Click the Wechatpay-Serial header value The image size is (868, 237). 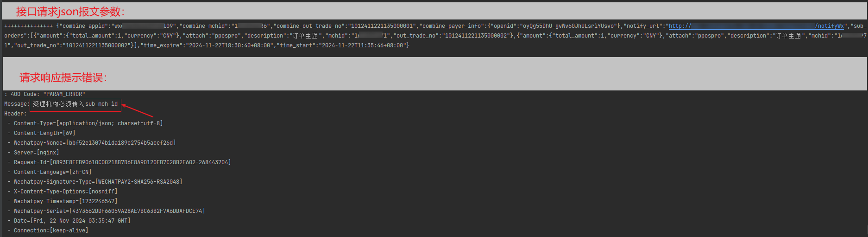coord(137,211)
